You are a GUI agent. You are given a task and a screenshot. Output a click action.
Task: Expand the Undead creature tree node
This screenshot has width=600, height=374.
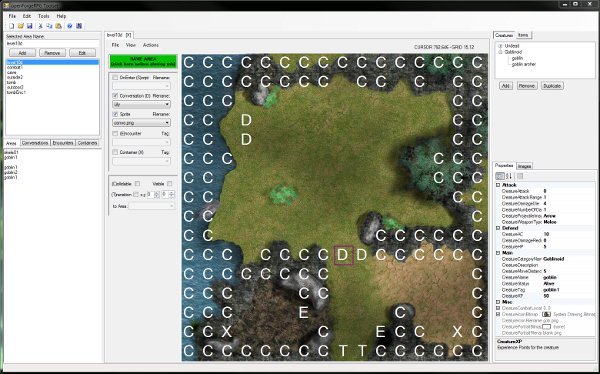pyautogui.click(x=500, y=46)
